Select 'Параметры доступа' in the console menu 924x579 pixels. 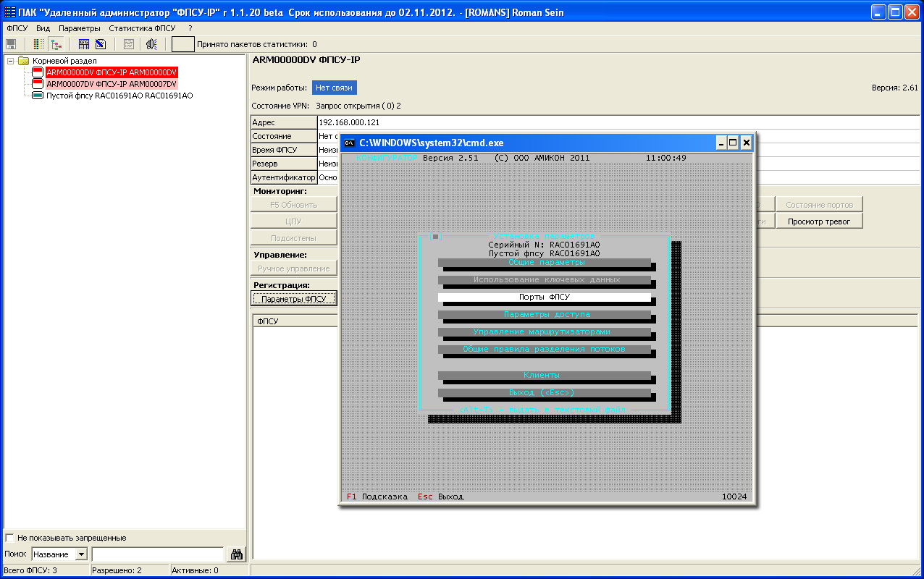(545, 314)
